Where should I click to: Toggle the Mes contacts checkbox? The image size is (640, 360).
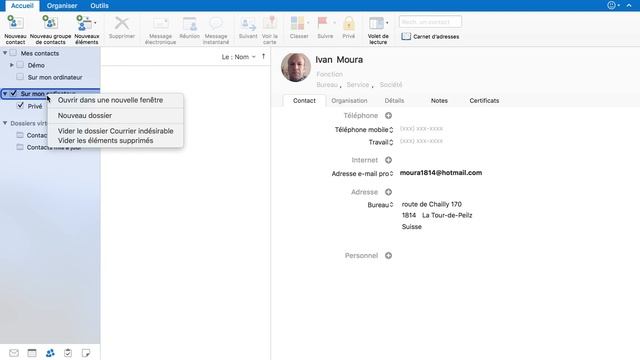[x=13, y=53]
